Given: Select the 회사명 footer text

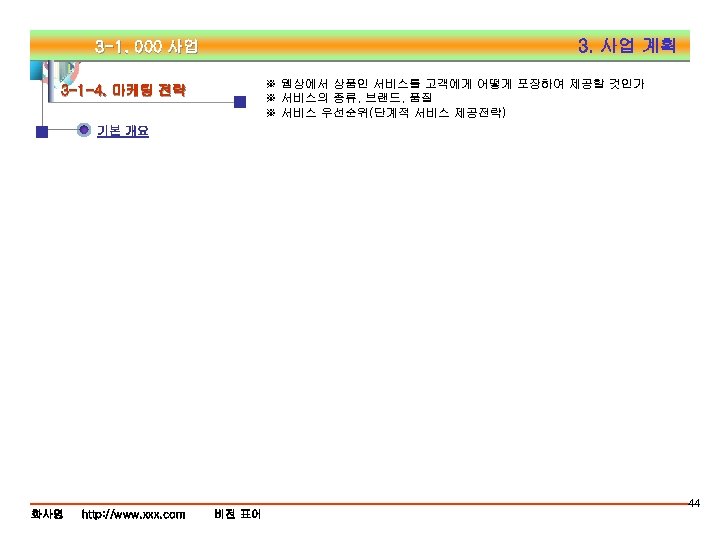Looking at the screenshot, I should pos(47,514).
